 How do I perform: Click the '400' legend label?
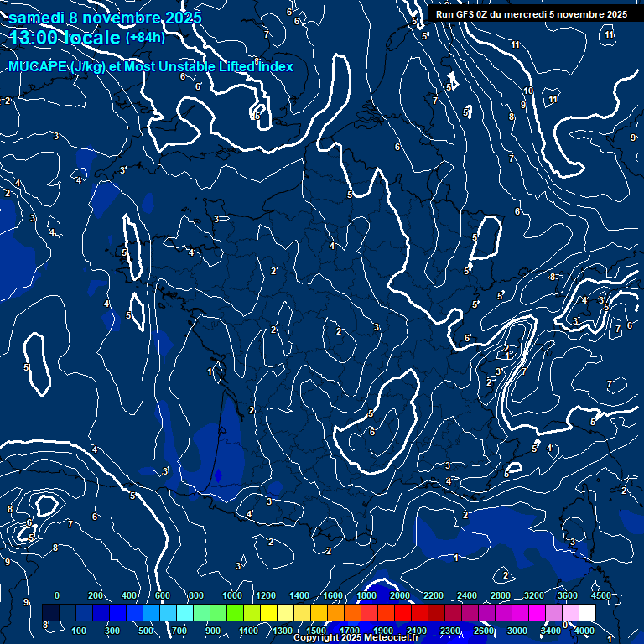129,595
